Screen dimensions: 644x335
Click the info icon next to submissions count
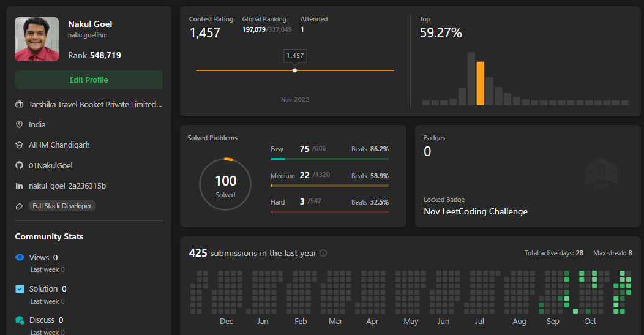[x=323, y=253]
